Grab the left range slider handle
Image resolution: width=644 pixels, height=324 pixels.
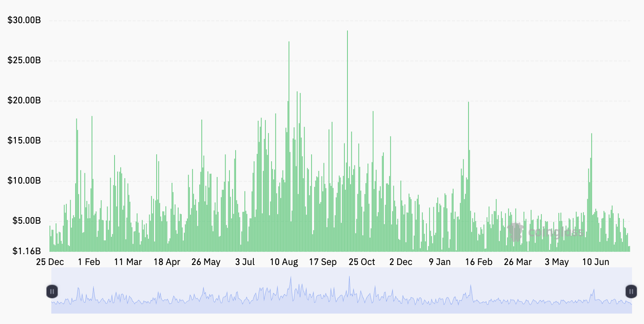point(52,292)
